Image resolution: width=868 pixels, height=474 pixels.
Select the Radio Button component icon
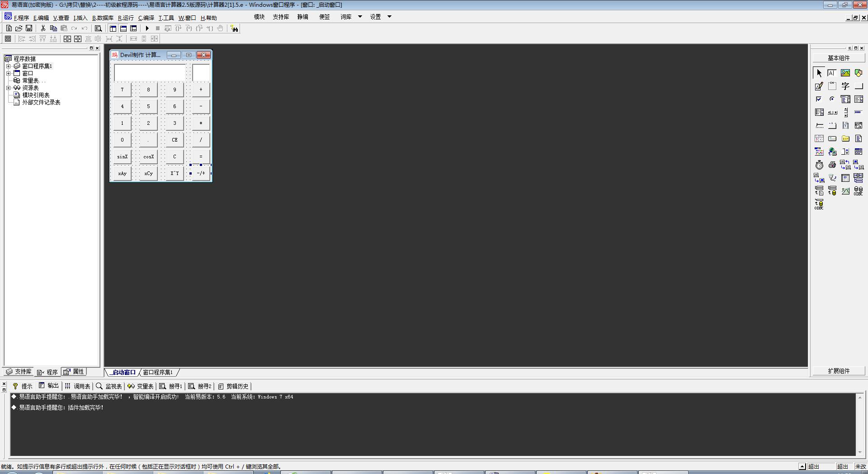point(832,99)
